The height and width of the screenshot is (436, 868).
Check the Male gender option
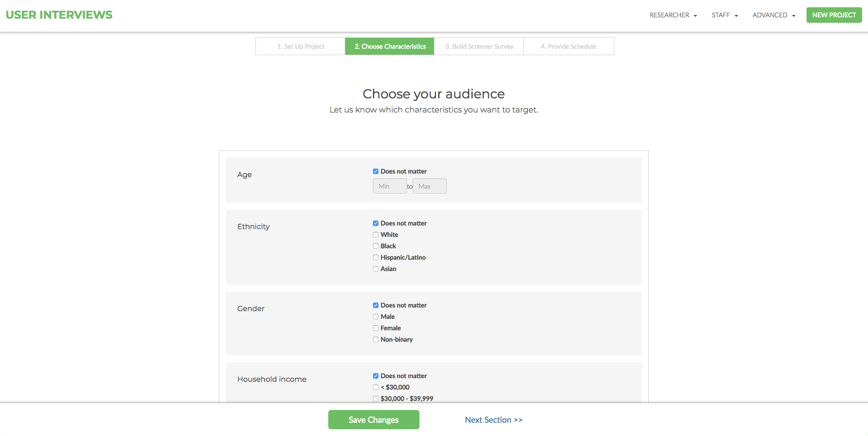pyautogui.click(x=375, y=316)
